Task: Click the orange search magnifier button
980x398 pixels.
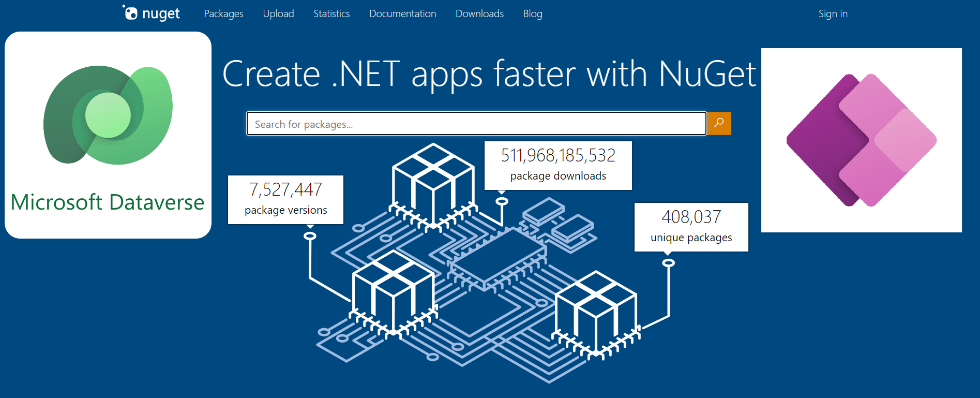Action: (719, 123)
